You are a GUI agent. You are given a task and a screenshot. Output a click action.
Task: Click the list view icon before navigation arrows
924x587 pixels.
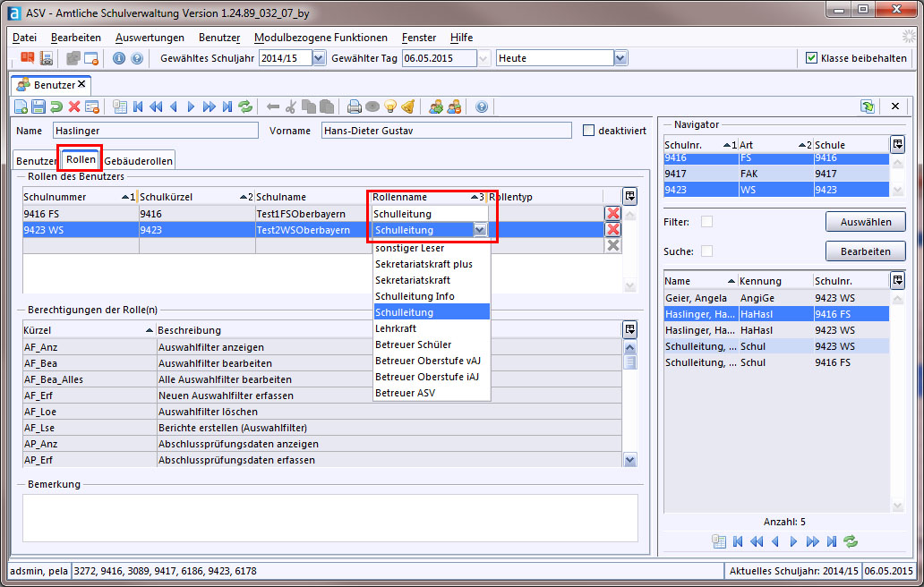[x=120, y=106]
